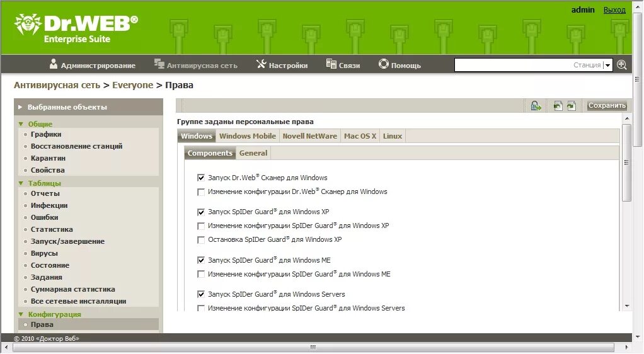Open Задания table
The height and width of the screenshot is (354, 644).
[x=47, y=277]
